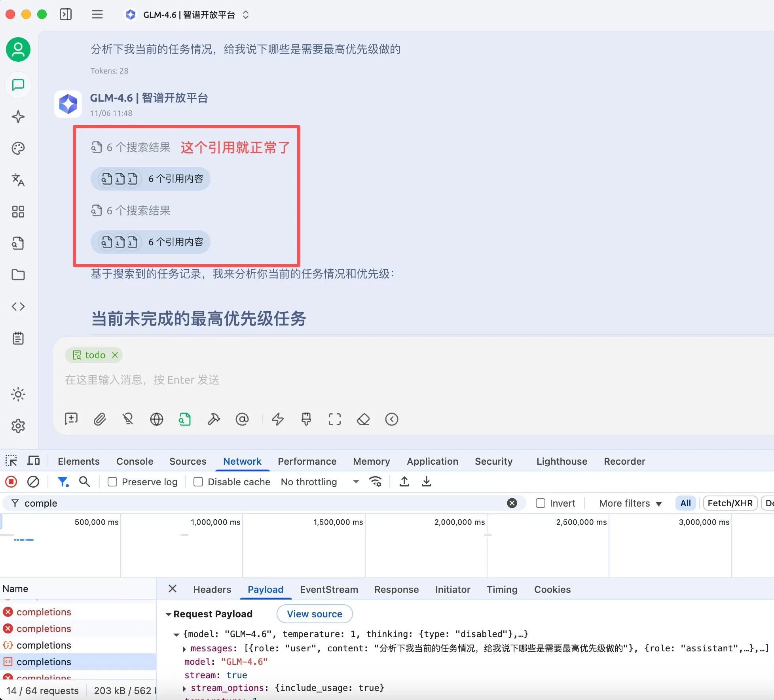This screenshot has height=700, width=774.
Task: Filter requests by Fetch/XHR
Action: click(x=730, y=503)
